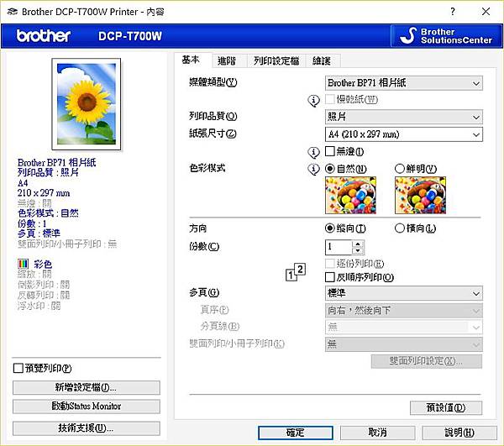Click the brother logo in header
This screenshot has height=446, width=504.
pos(44,35)
